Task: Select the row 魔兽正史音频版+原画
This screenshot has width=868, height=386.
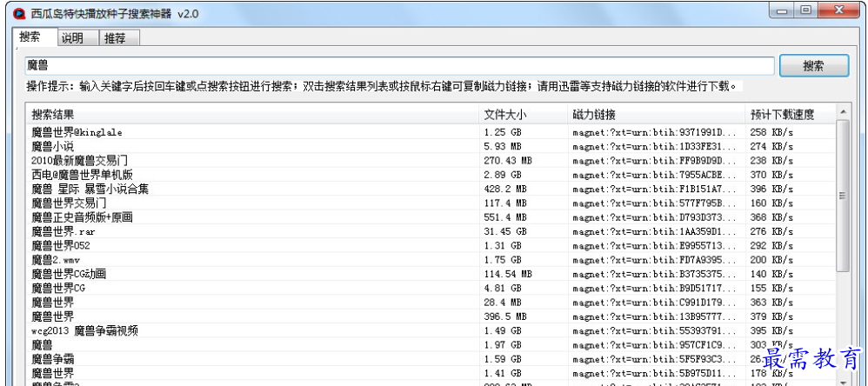Action: coord(431,217)
